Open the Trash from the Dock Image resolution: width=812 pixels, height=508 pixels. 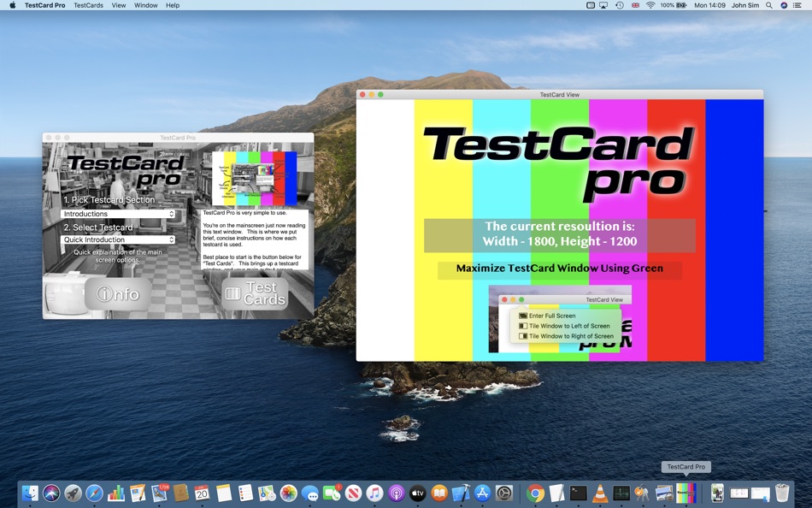click(782, 493)
